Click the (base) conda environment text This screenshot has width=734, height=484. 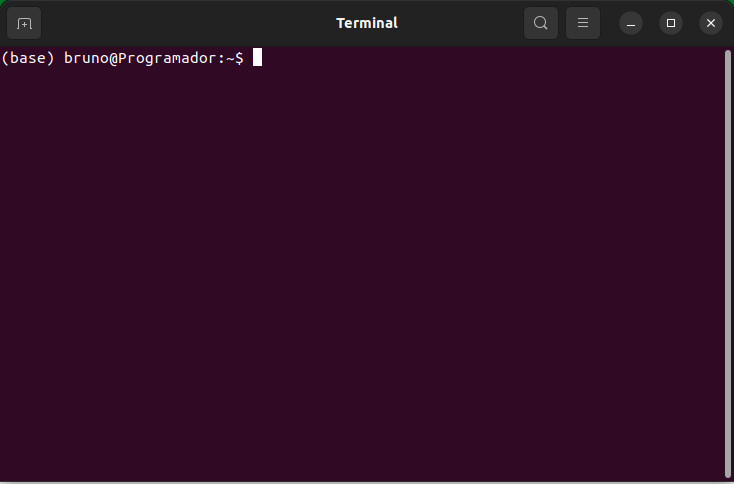(28, 58)
